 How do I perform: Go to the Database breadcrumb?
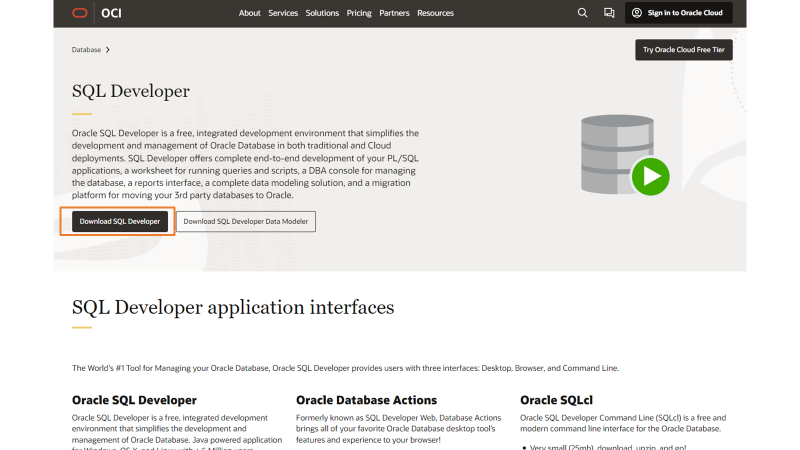click(86, 49)
